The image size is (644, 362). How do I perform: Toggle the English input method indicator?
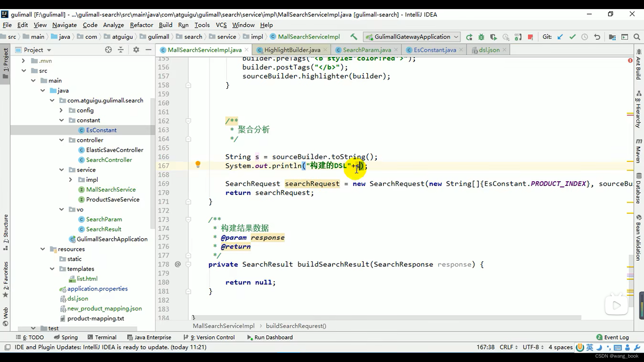pos(590,348)
